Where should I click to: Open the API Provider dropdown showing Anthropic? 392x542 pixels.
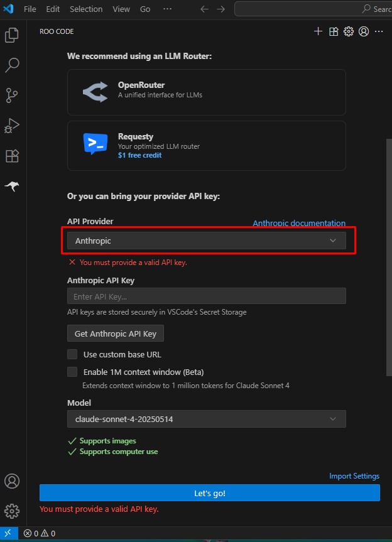click(206, 241)
